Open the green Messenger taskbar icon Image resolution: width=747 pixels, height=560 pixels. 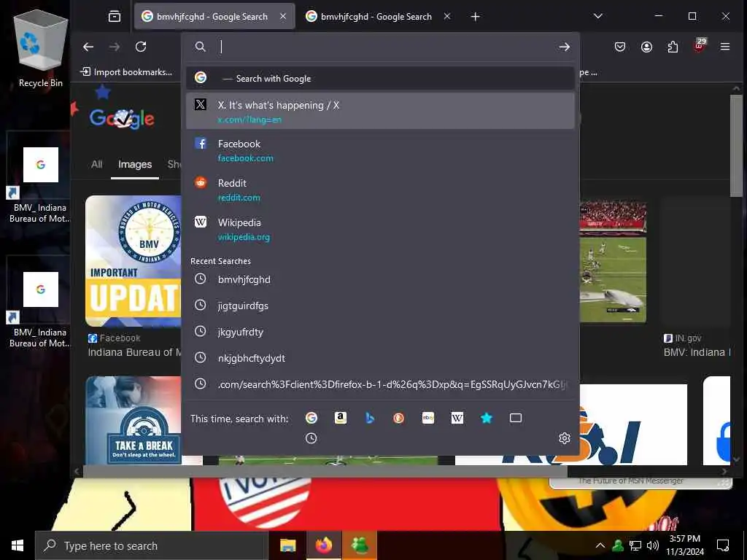click(360, 545)
